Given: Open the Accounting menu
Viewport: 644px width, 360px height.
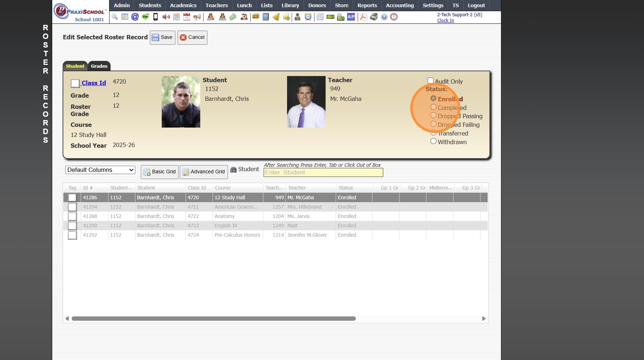Looking at the screenshot, I should [x=400, y=5].
